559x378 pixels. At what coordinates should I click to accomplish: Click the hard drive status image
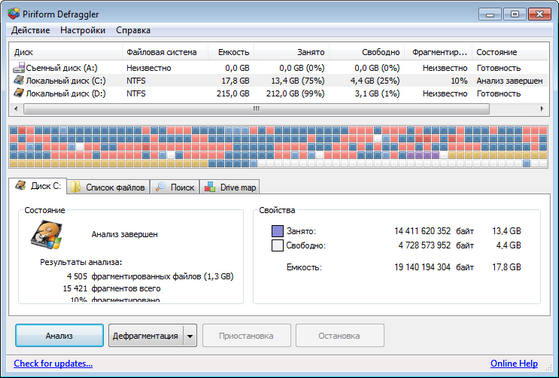click(x=47, y=235)
